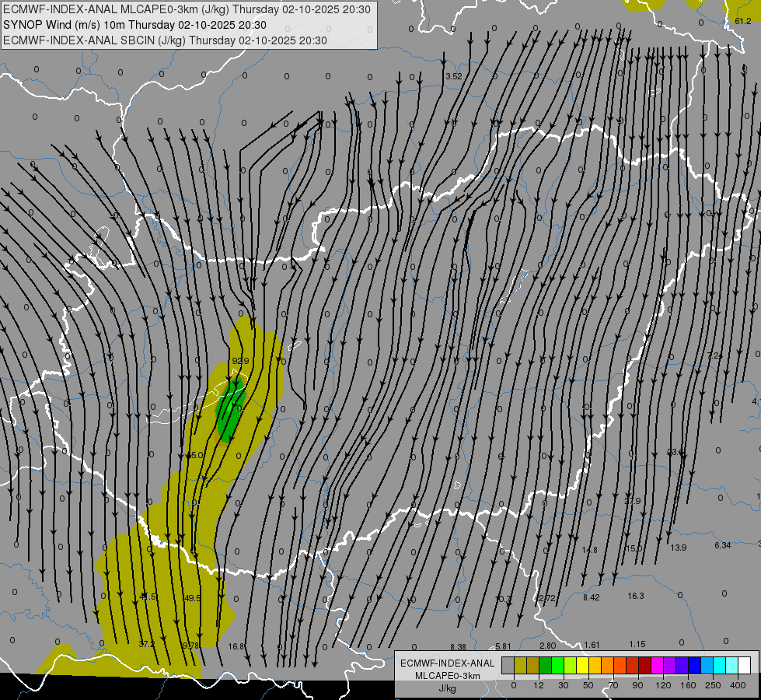Choose the pure blue legend swatch

click(x=694, y=665)
